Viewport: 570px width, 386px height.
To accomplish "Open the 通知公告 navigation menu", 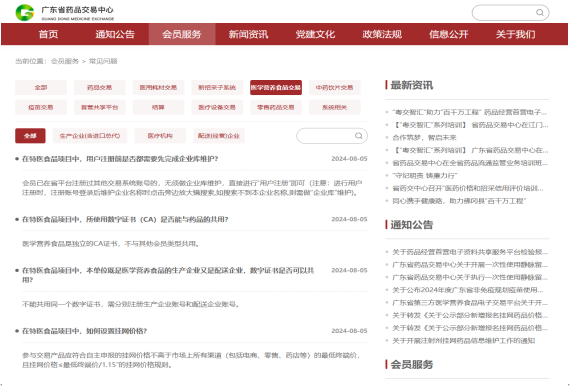I will coord(115,34).
